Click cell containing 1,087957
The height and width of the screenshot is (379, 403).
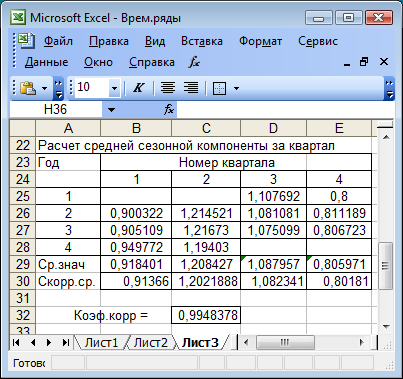point(273,264)
